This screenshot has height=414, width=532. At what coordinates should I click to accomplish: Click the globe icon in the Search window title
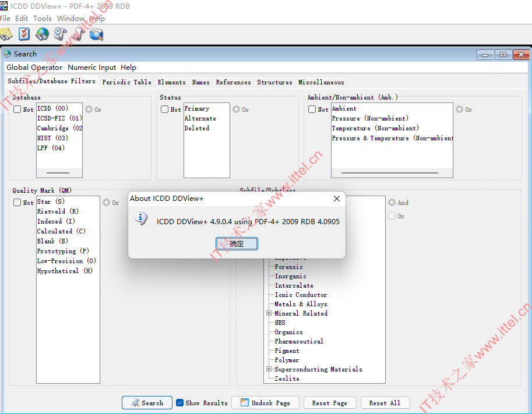click(7, 54)
